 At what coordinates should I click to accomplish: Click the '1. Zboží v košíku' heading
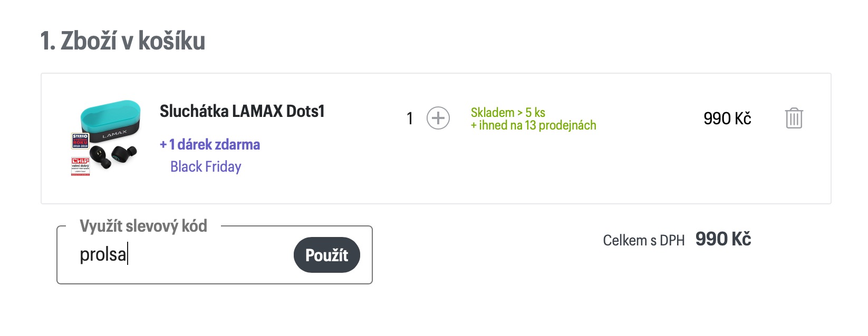point(123,41)
